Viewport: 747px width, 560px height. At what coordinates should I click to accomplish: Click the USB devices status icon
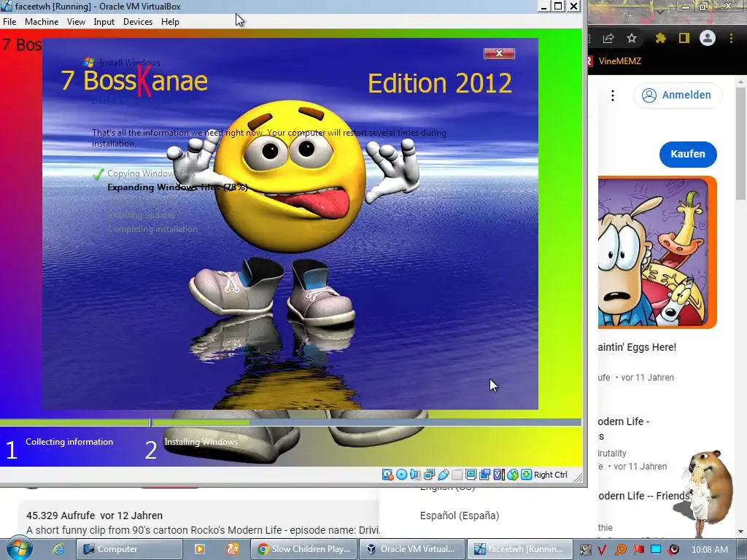(x=443, y=475)
